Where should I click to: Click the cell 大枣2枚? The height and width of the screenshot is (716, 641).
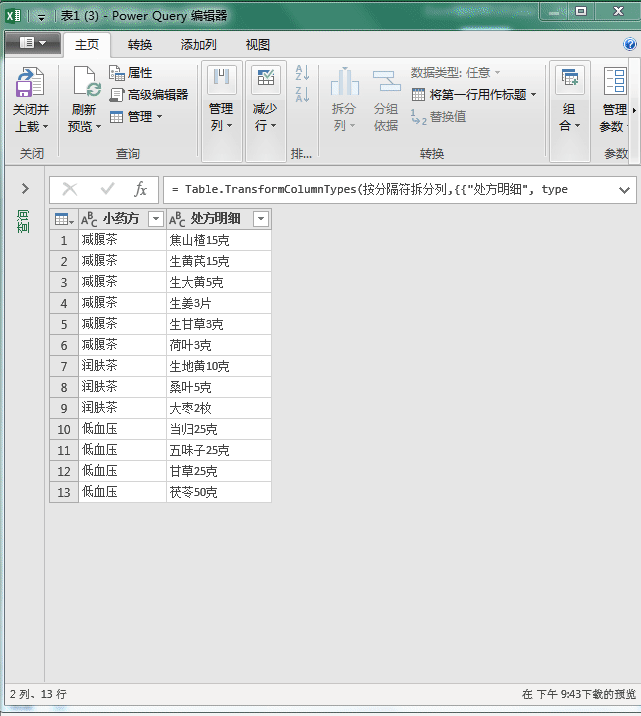pos(219,408)
